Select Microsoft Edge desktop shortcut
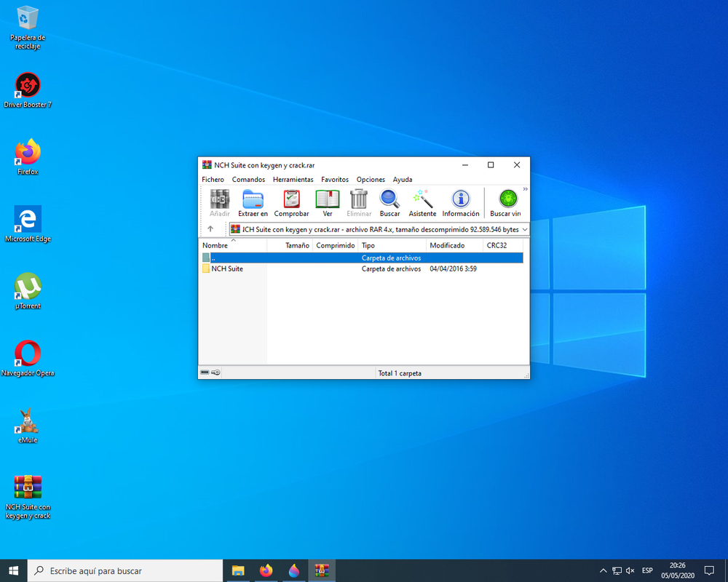728x582 pixels. click(x=28, y=224)
